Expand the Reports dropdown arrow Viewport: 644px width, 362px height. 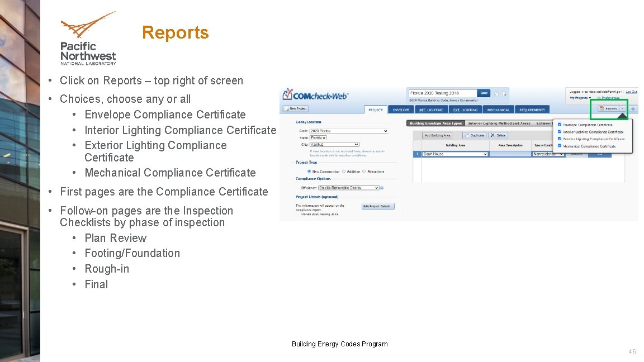tap(622, 108)
